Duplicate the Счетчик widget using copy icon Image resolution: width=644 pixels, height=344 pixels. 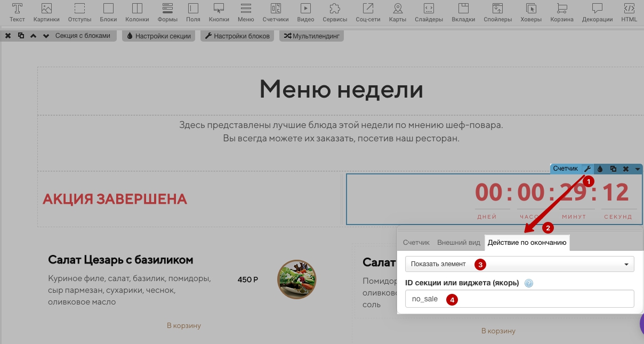tap(613, 169)
